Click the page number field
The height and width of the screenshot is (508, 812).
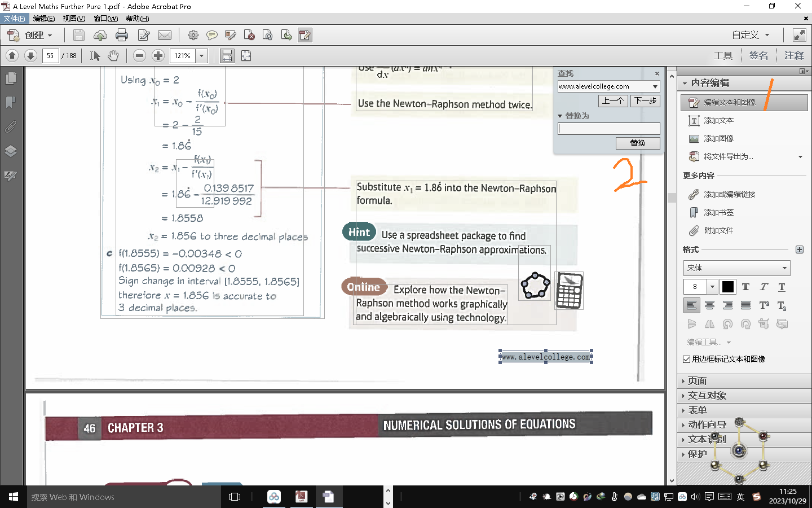coord(50,56)
